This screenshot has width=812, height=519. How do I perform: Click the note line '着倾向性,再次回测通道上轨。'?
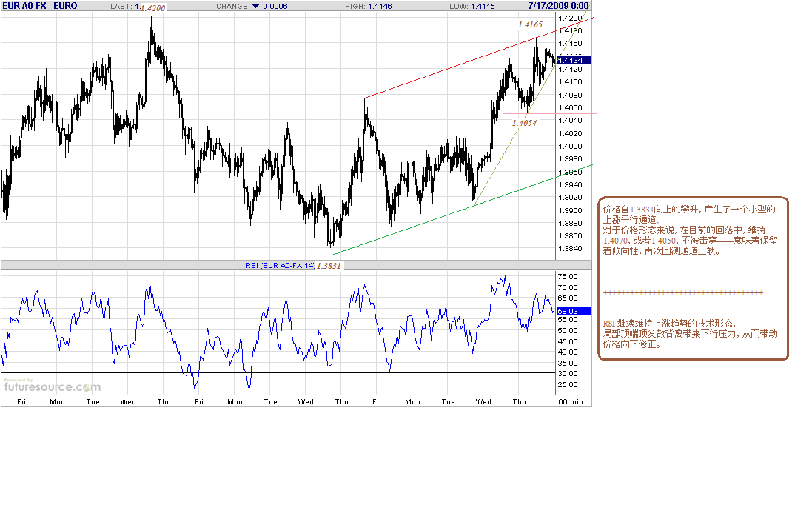(x=662, y=251)
